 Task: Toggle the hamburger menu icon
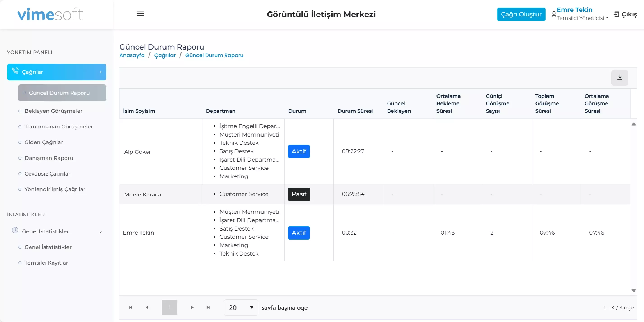140,14
